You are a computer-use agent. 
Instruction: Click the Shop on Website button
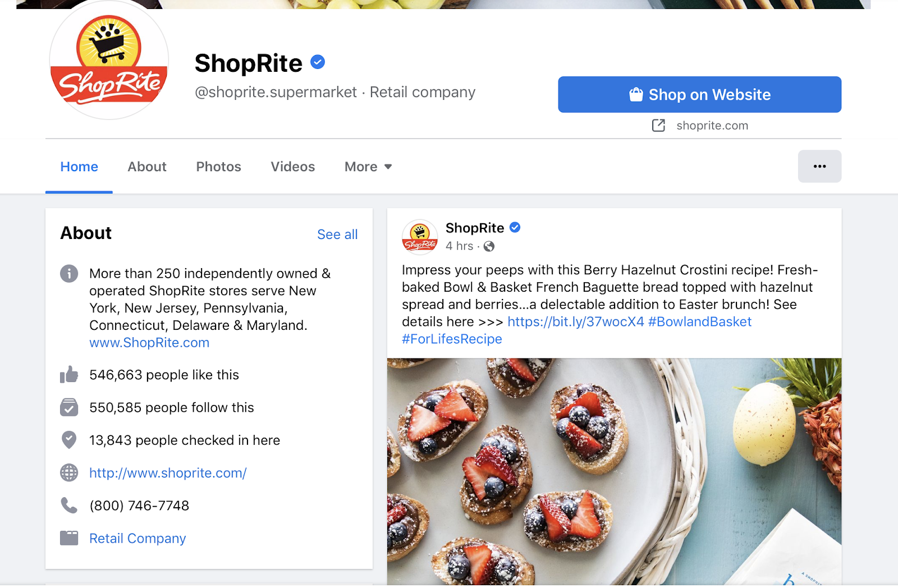tap(699, 94)
